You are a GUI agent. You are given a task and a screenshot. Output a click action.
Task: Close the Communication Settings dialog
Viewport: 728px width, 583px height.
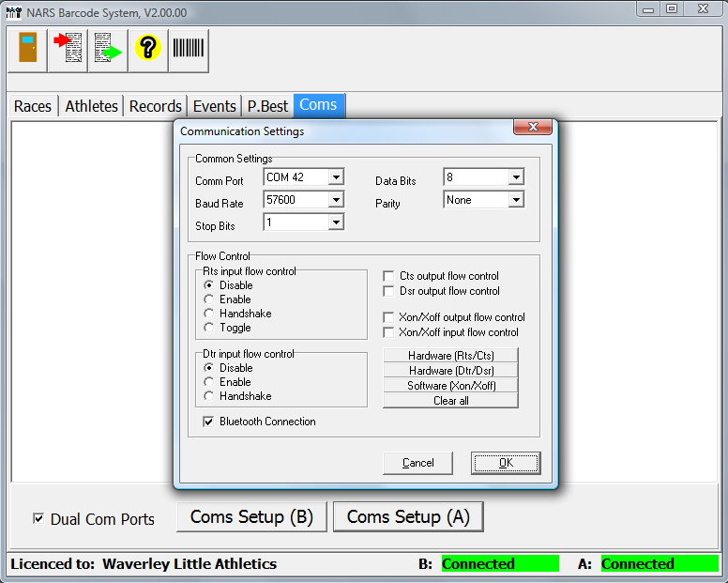tap(532, 128)
